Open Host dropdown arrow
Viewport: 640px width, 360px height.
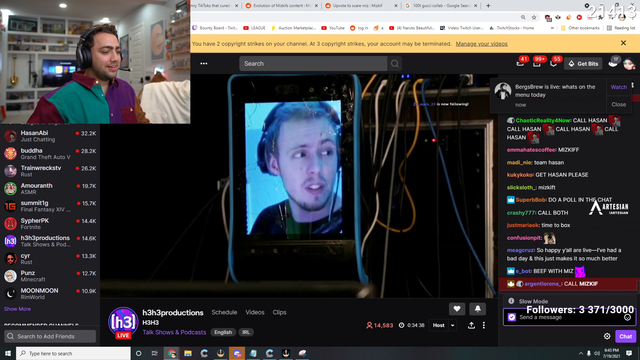[452, 325]
